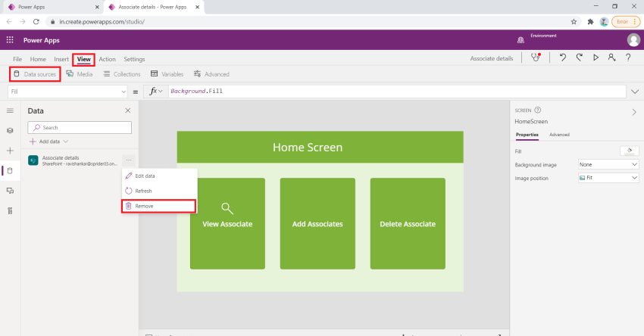The image size is (644, 336).
Task: Click the Add Associates tile
Action: [x=317, y=223]
